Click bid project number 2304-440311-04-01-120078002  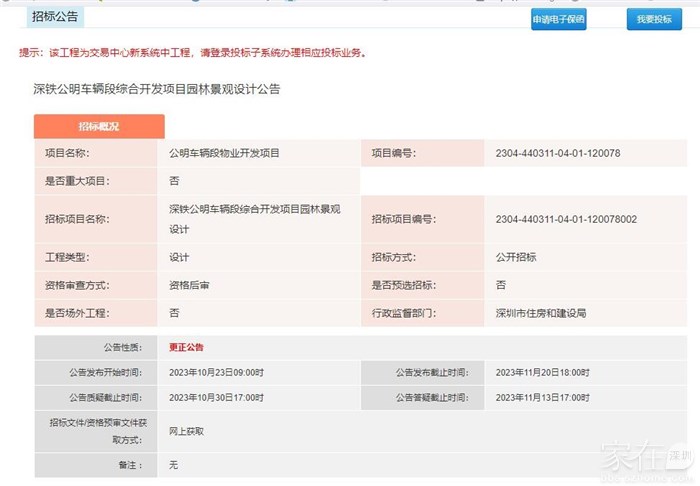[x=566, y=219]
